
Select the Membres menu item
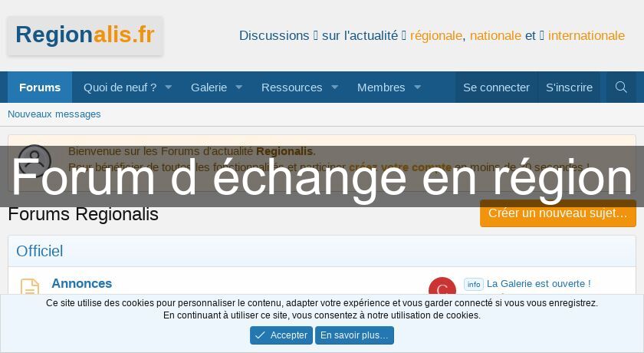coord(381,87)
